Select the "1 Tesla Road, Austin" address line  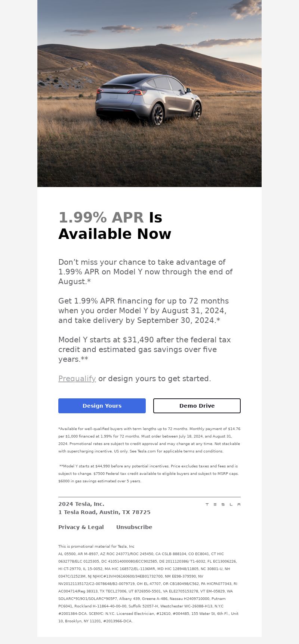(x=104, y=512)
